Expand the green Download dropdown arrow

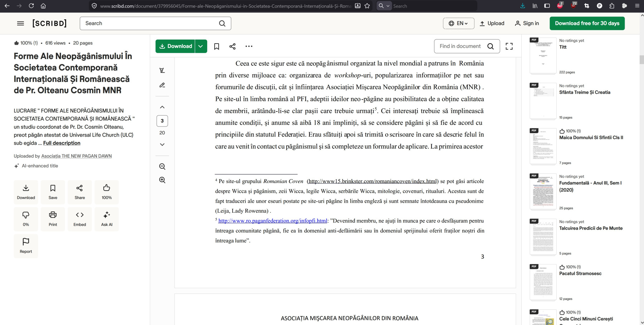(201, 46)
